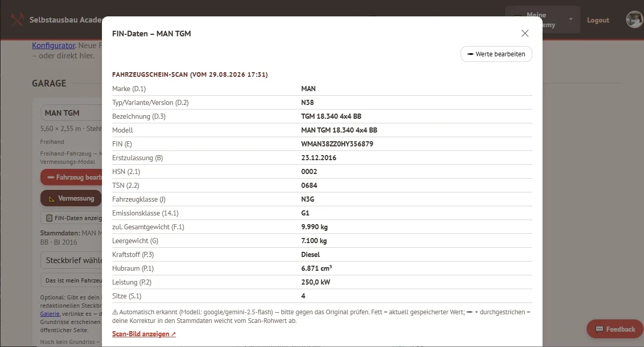This screenshot has width=644, height=347.
Task: Click the Emissionsklasse value G1
Action: [305, 213]
